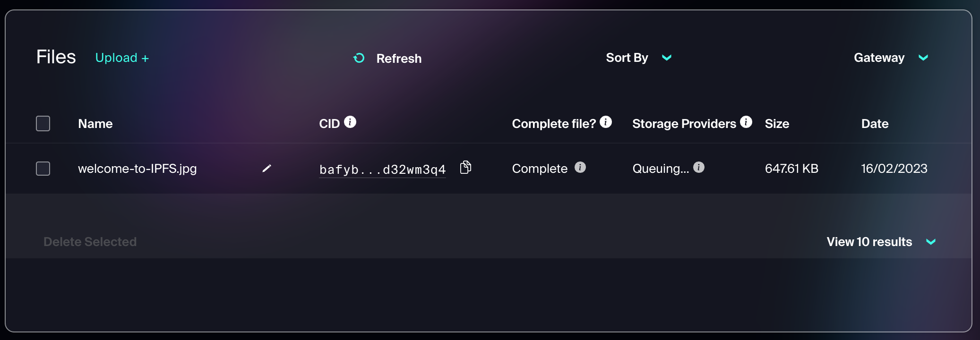Click the info icon next to Complete status
This screenshot has width=980, height=340.
click(x=580, y=168)
